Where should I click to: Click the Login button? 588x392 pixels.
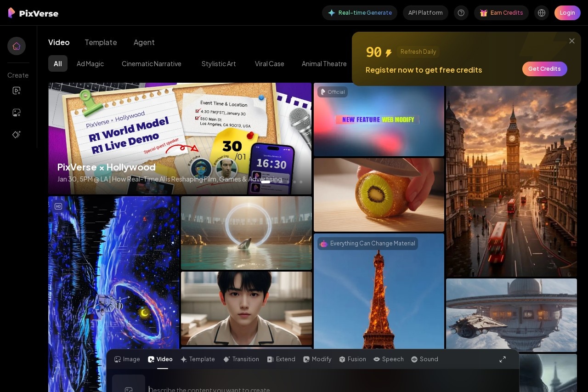(x=567, y=13)
